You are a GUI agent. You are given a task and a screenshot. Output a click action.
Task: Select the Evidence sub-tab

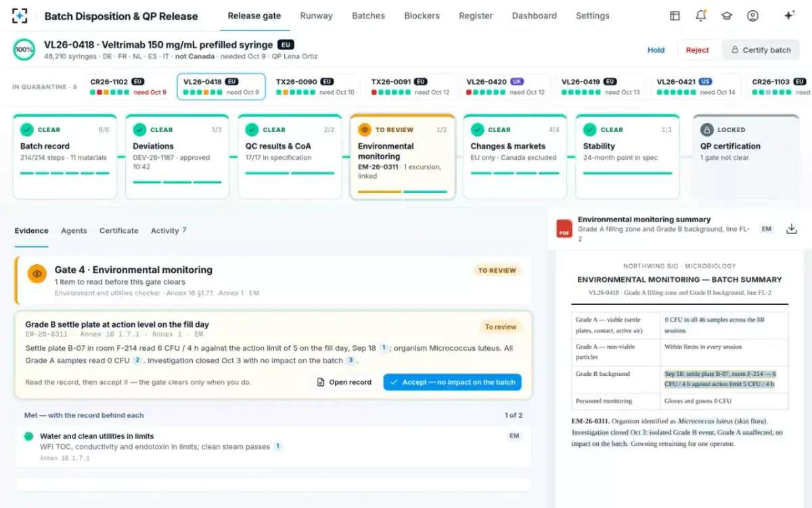[32, 230]
